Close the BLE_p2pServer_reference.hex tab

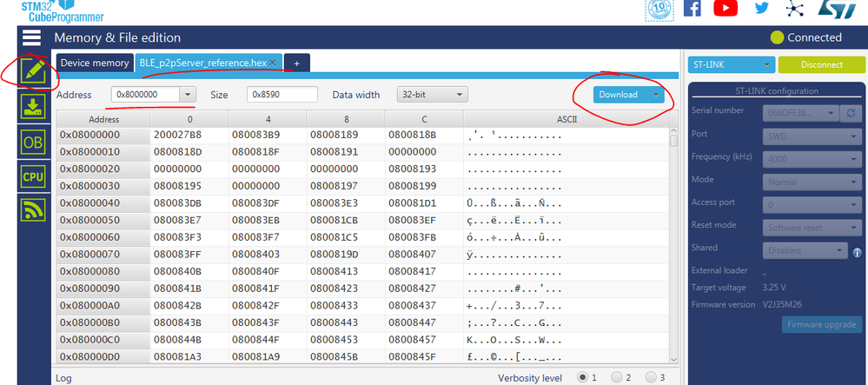[x=272, y=63]
